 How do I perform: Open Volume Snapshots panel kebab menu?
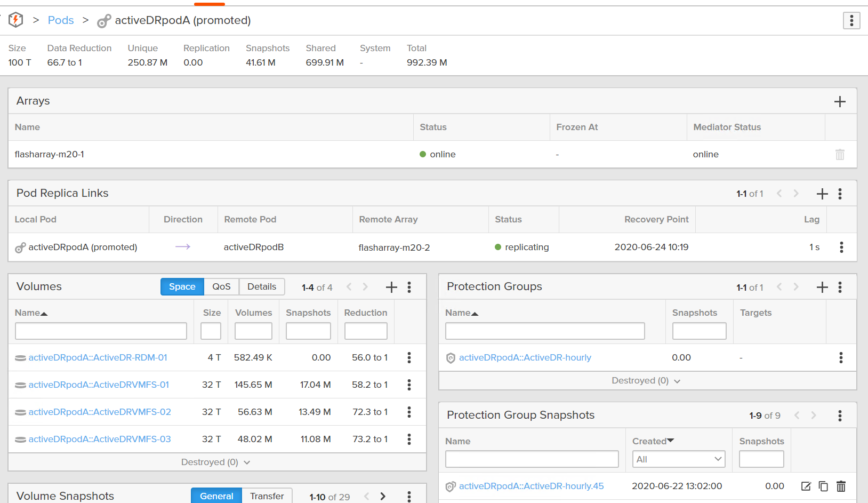tap(409, 497)
